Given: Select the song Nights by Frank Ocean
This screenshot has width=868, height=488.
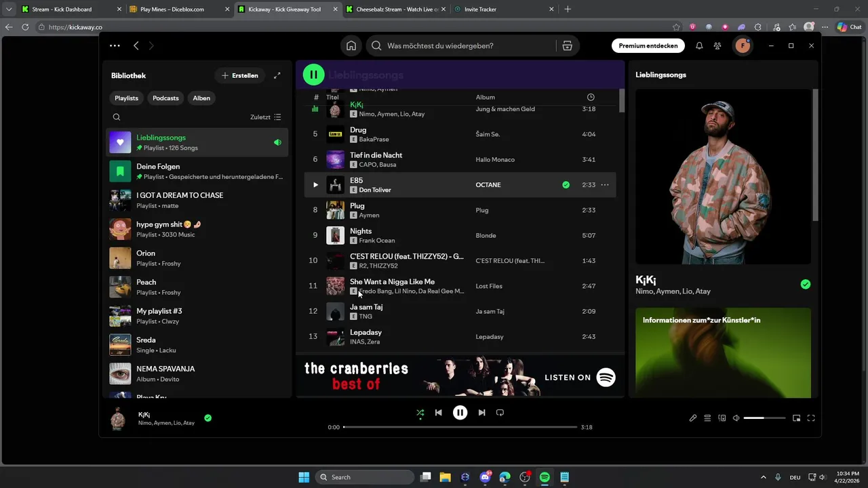Looking at the screenshot, I should 460,235.
